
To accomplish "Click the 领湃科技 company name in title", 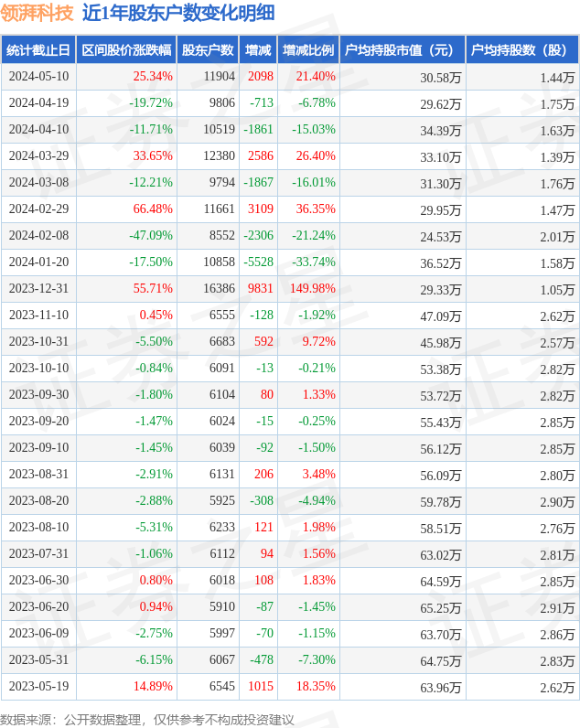I will coord(37,13).
